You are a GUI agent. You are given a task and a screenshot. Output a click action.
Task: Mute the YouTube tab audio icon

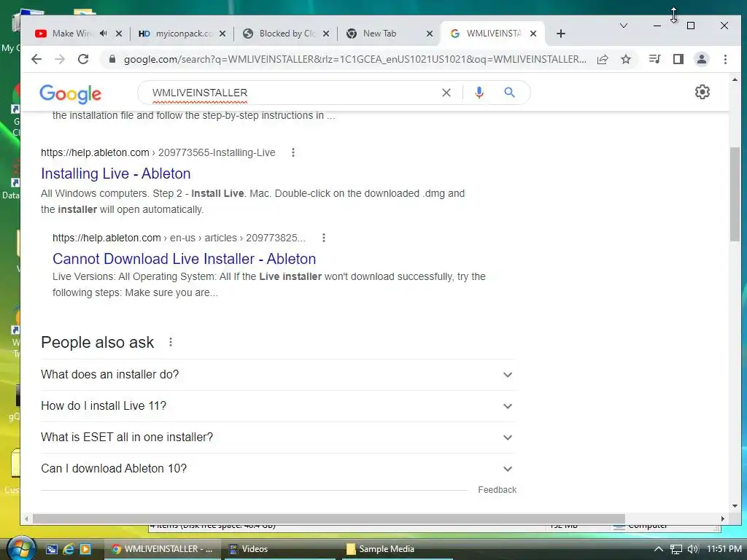pyautogui.click(x=104, y=34)
